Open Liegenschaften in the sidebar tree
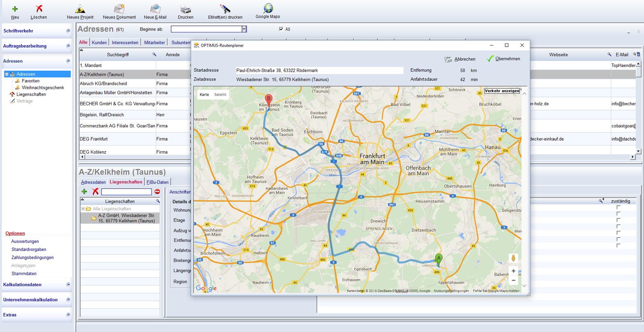This screenshot has width=644, height=332. pyautogui.click(x=31, y=94)
